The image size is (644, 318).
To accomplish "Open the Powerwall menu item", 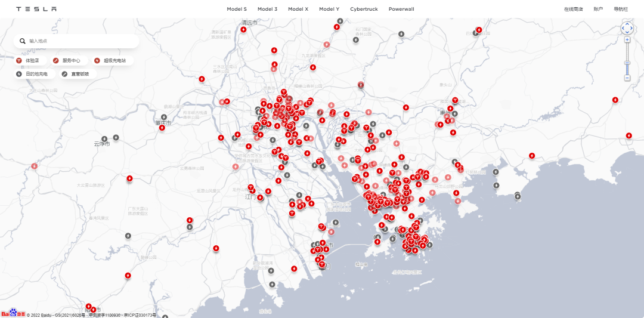I will [401, 9].
